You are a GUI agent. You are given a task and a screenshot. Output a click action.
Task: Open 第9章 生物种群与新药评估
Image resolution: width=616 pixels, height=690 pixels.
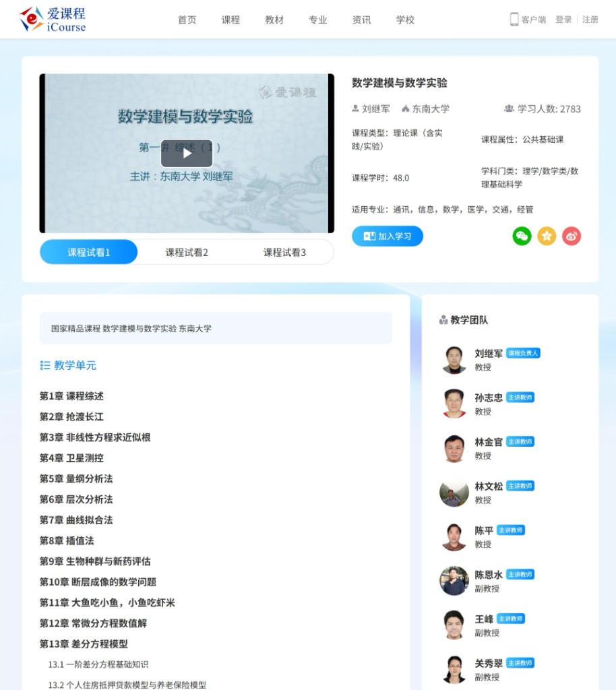(95, 561)
